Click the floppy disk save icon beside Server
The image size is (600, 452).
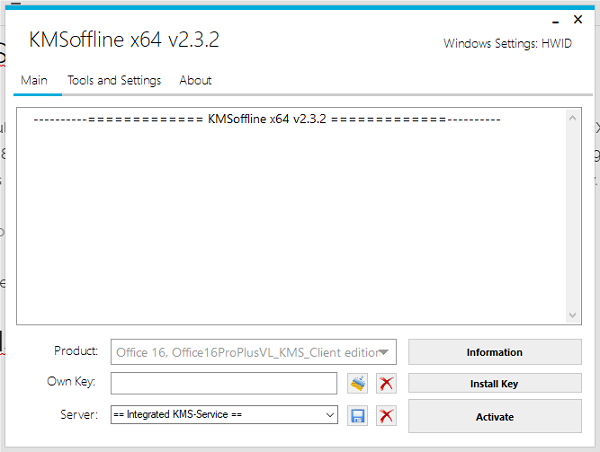[x=358, y=416]
